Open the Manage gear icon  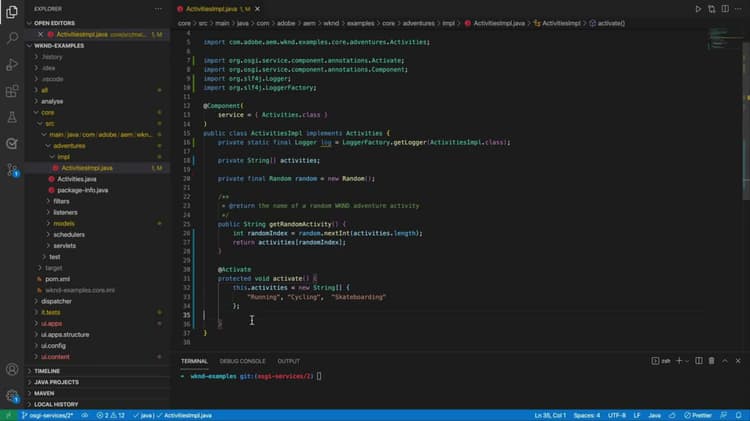pyautogui.click(x=12, y=396)
